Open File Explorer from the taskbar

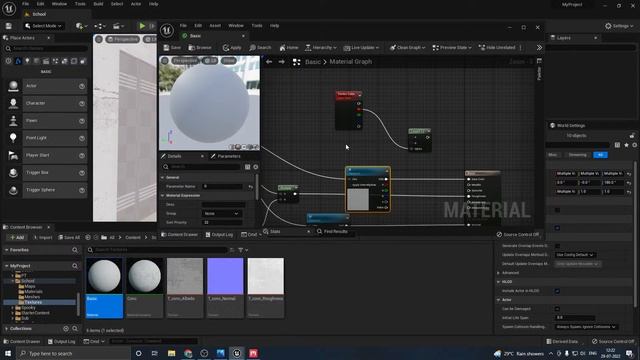pos(171,353)
